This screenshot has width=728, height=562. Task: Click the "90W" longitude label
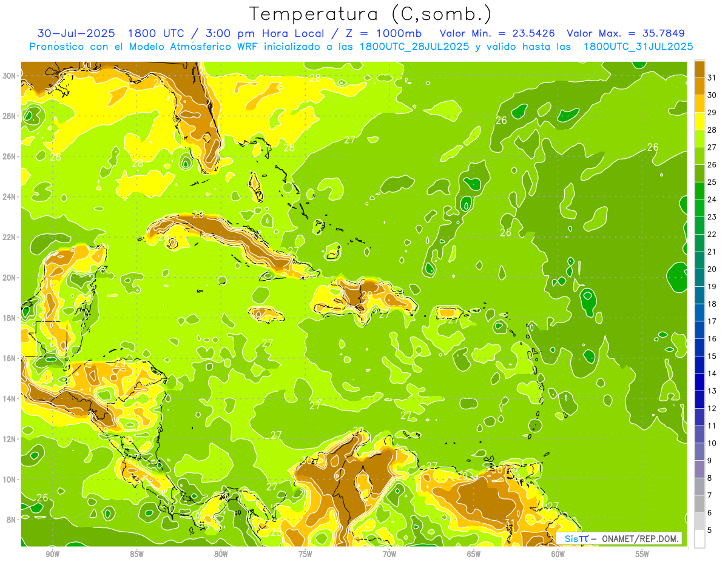coord(53,554)
